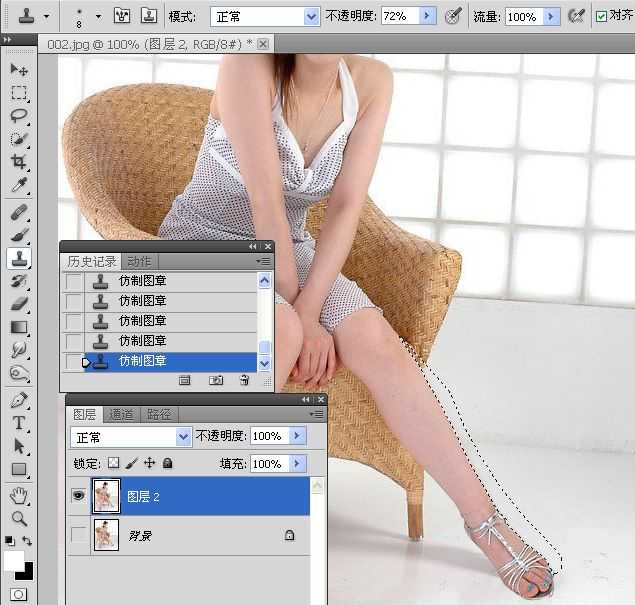
Task: Select the Eyedropper tool
Action: [19, 185]
